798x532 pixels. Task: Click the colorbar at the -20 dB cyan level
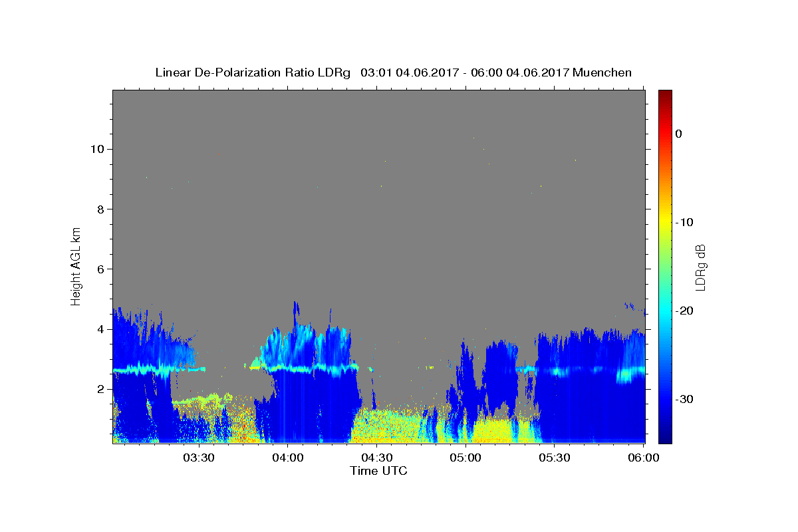click(x=665, y=311)
